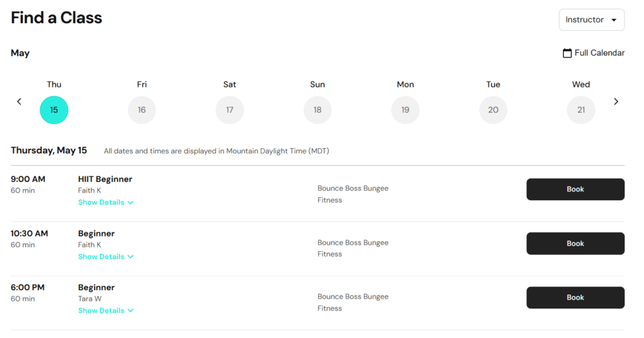644x338 pixels.
Task: Select Saturday 17 date circle
Action: [x=230, y=110]
